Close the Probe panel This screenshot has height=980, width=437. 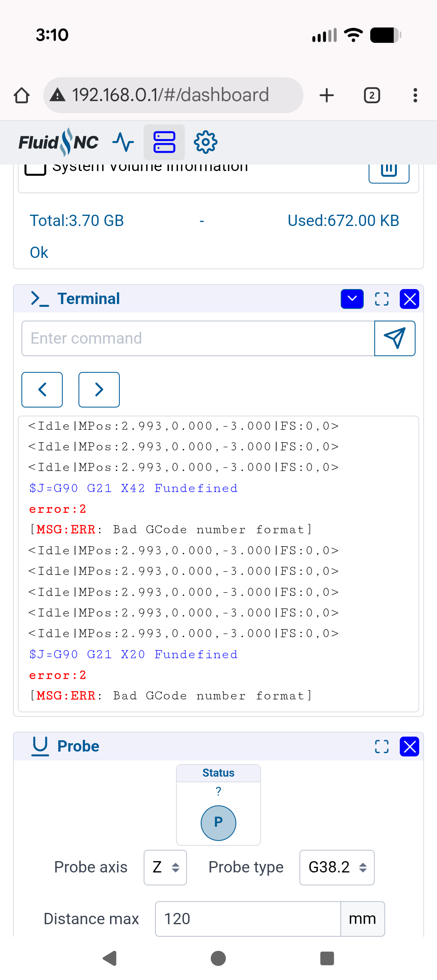click(409, 746)
